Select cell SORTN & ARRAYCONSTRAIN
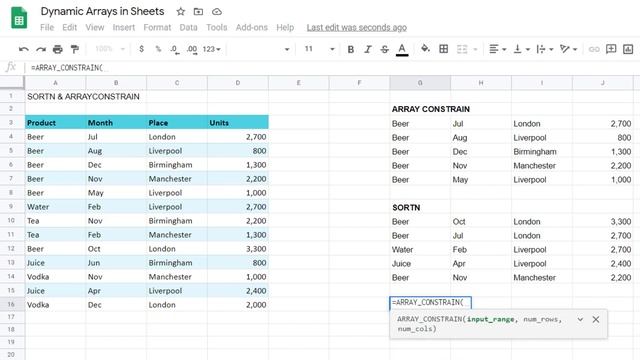The image size is (640, 360). 84,96
